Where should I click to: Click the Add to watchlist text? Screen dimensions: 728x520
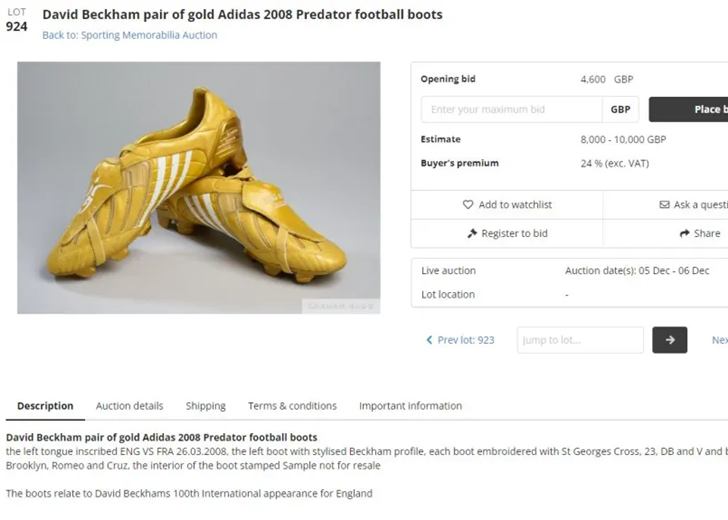(515, 205)
